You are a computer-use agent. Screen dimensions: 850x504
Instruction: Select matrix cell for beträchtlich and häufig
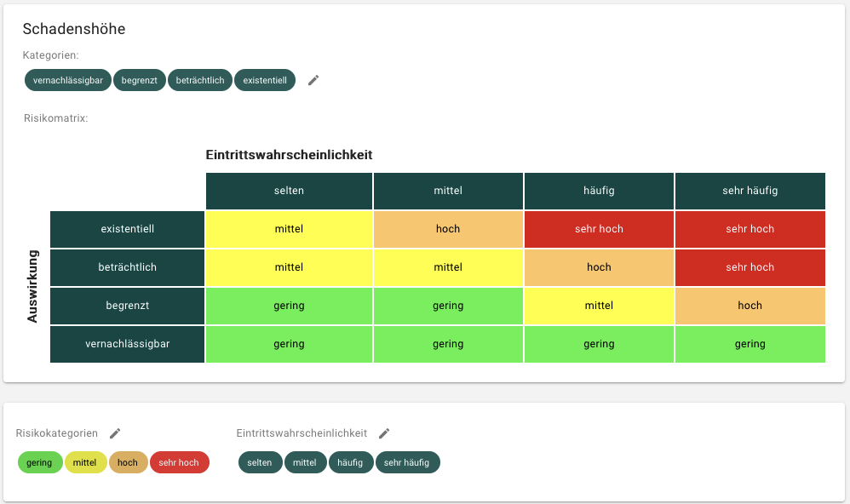click(599, 267)
